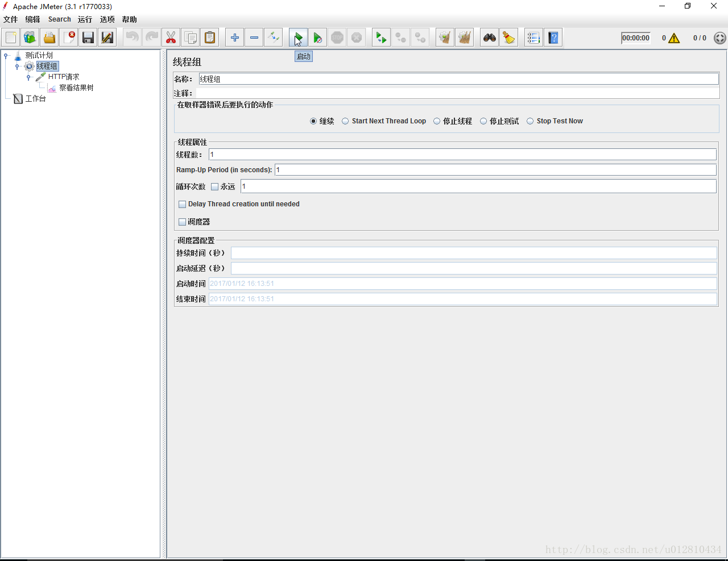728x561 pixels.
Task: Select Stop Test Now radio button
Action: 530,121
